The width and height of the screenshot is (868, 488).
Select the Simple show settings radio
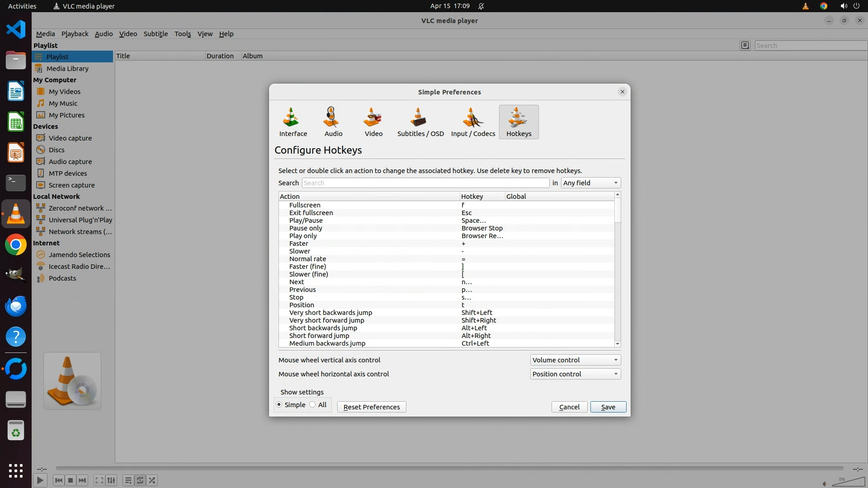[x=279, y=405]
